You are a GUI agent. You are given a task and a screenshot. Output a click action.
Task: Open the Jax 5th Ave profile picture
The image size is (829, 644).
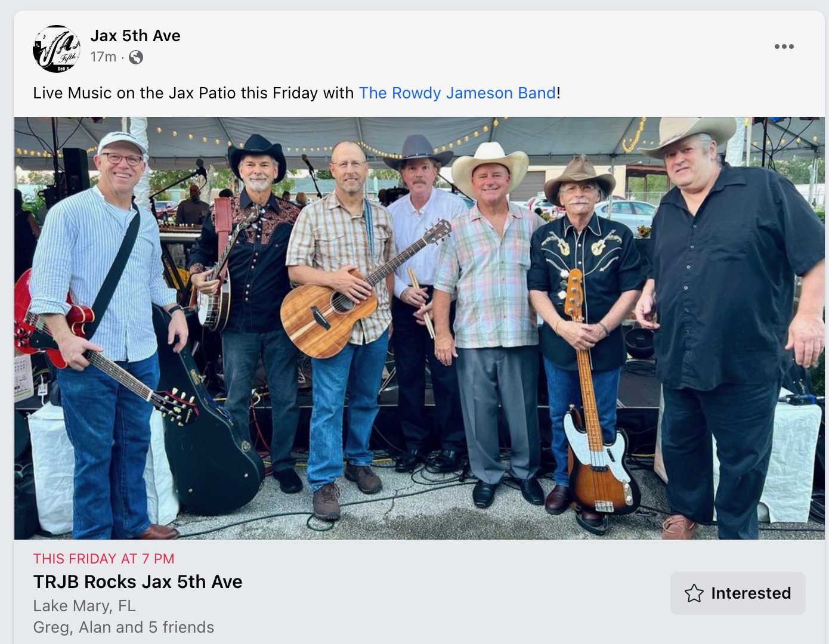click(x=57, y=49)
